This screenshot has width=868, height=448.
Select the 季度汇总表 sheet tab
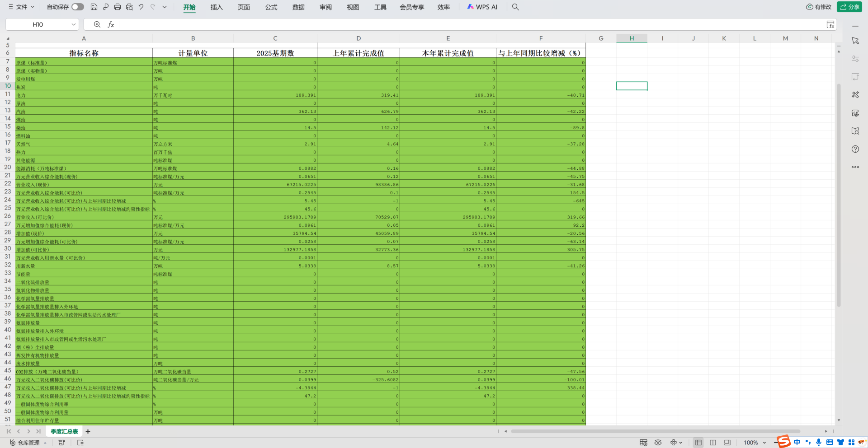64,432
